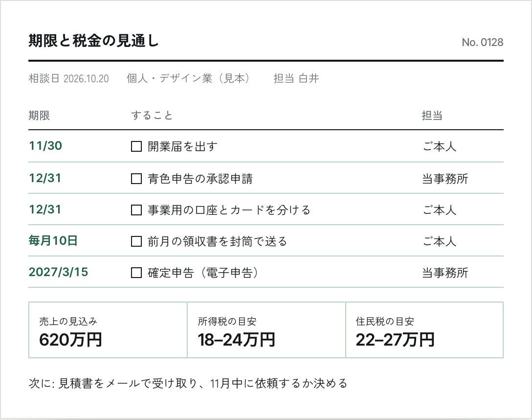Click 当事務所 in the 確定申告 row
532x420 pixels.
445,273
